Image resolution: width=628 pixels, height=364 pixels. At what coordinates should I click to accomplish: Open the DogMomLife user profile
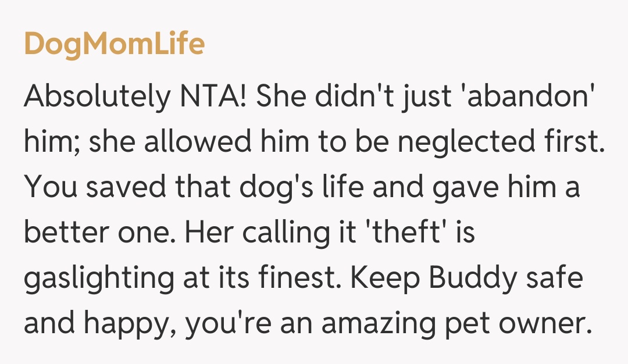114,44
